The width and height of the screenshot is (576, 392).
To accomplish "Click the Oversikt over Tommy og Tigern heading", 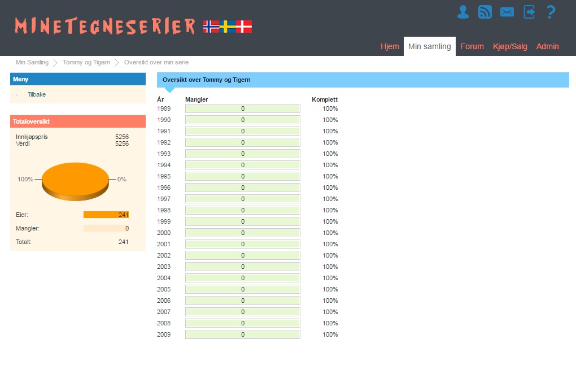I will (207, 80).
